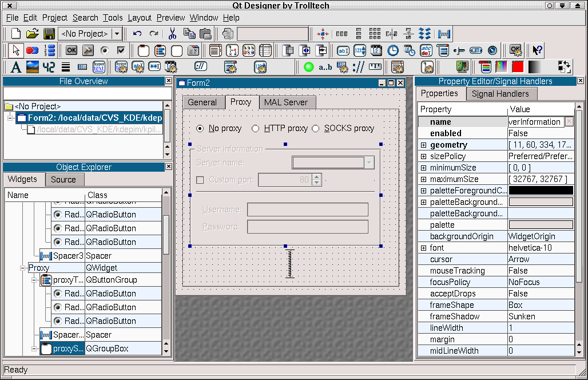This screenshot has width=588, height=380.
Task: Click the Save file floppy disk icon
Action: (x=49, y=34)
